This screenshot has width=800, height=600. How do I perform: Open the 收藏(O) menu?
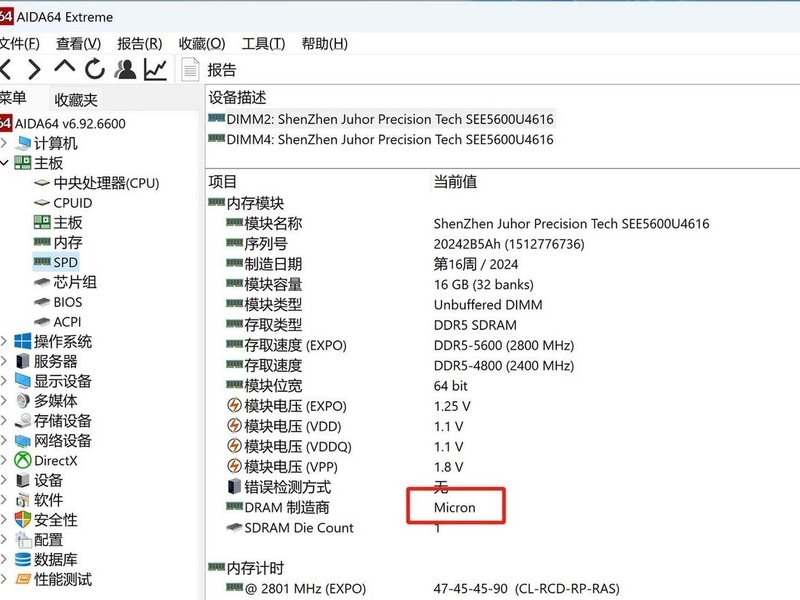pyautogui.click(x=202, y=44)
